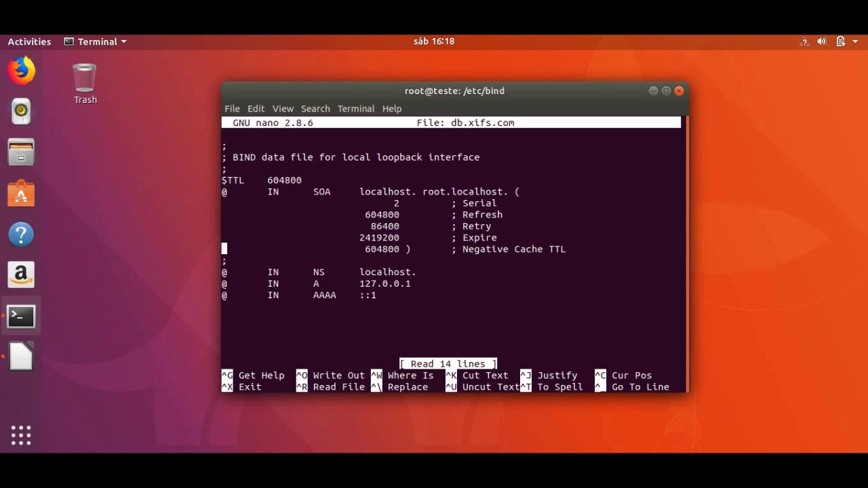Click the volume speaker tray icon
Screen dimensions: 868x488
click(822, 41)
